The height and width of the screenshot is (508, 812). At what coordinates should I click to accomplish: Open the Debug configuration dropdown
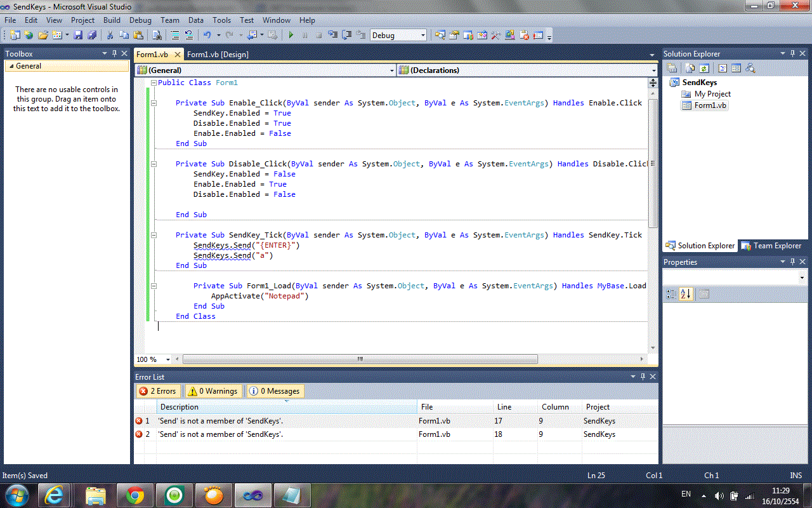click(x=423, y=36)
